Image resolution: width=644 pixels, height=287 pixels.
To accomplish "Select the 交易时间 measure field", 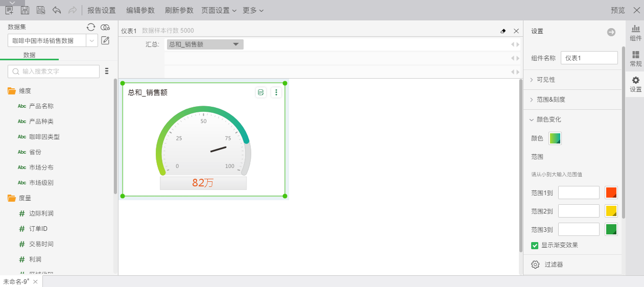I will click(41, 244).
